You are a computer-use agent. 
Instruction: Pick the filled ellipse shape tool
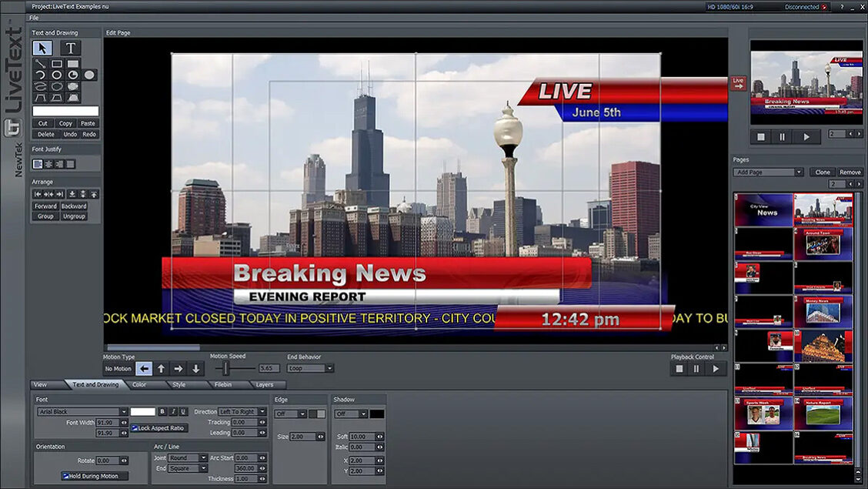click(x=90, y=75)
